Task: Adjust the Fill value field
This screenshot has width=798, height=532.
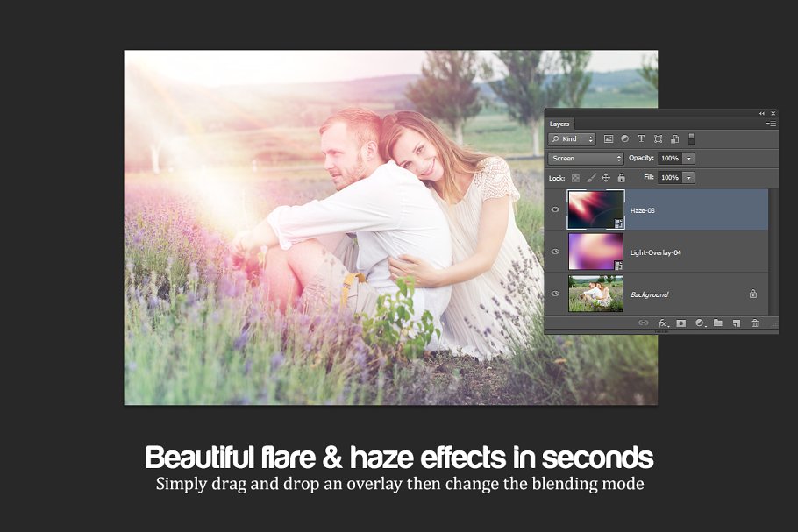Action: [x=671, y=177]
